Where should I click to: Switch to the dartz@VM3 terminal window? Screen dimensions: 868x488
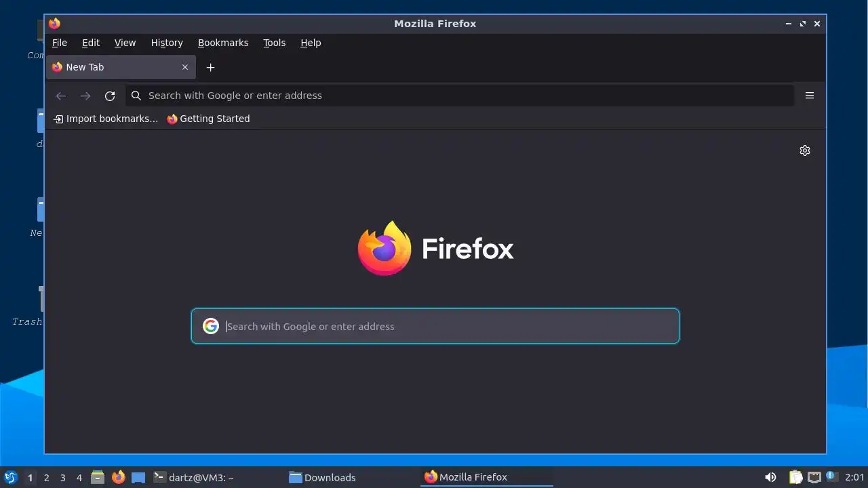(194, 477)
